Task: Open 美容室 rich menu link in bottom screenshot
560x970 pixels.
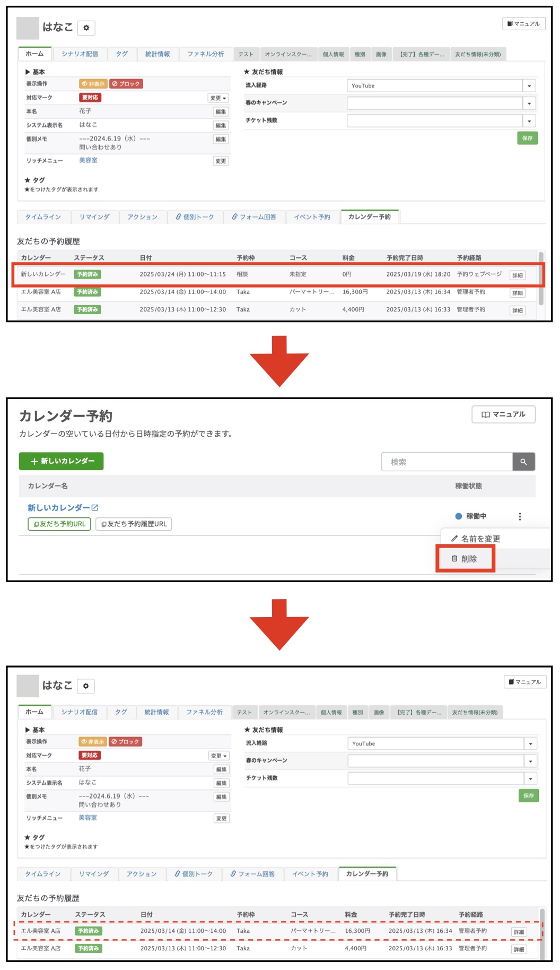Action: (x=87, y=818)
